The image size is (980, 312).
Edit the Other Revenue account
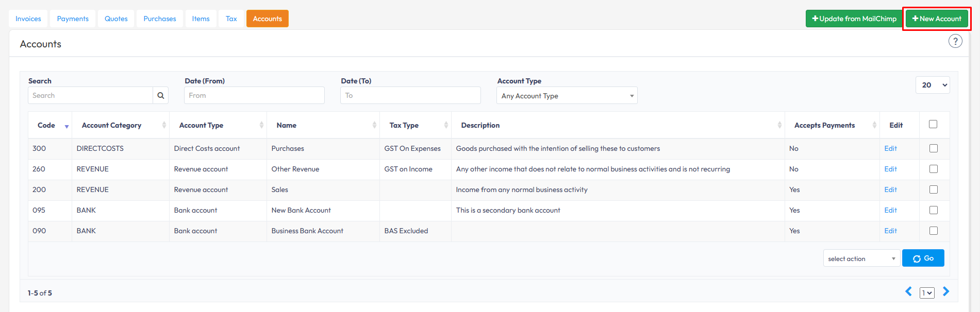pyautogui.click(x=890, y=169)
